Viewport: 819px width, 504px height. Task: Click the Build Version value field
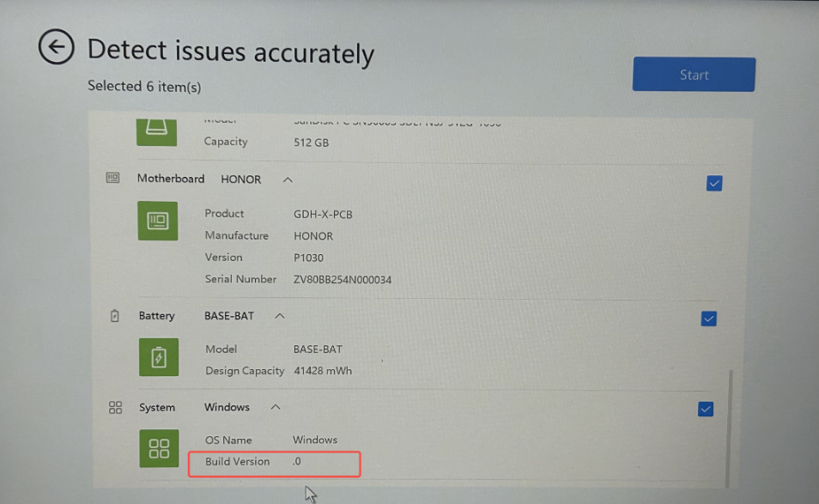(297, 462)
